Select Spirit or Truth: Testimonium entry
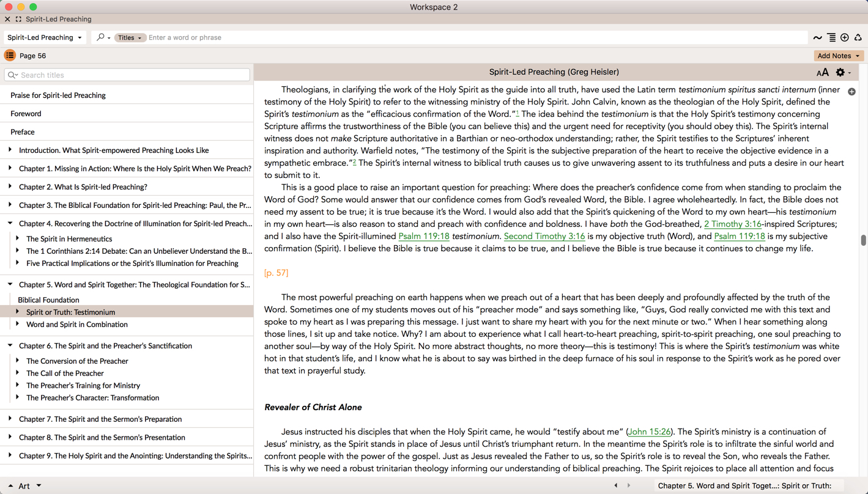Viewport: 868px width, 494px height. (70, 312)
